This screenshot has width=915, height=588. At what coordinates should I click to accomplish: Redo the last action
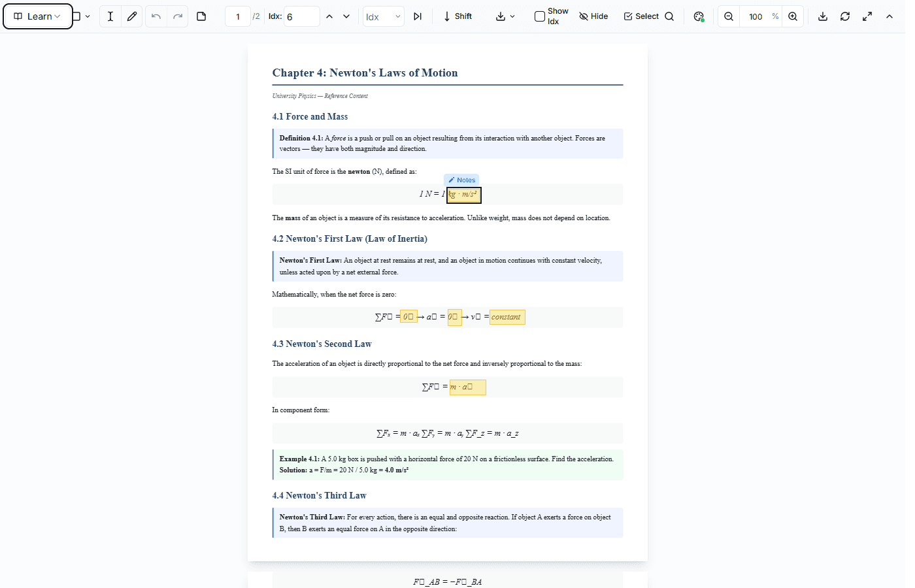(x=176, y=16)
